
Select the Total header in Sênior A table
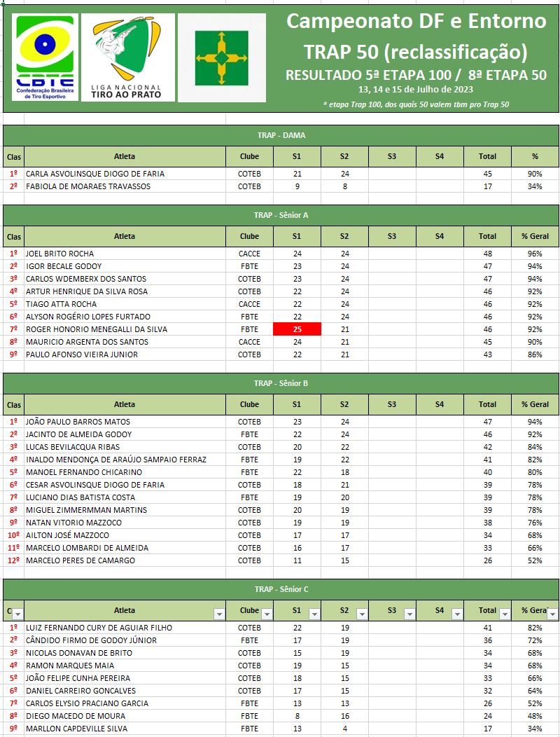(x=488, y=236)
